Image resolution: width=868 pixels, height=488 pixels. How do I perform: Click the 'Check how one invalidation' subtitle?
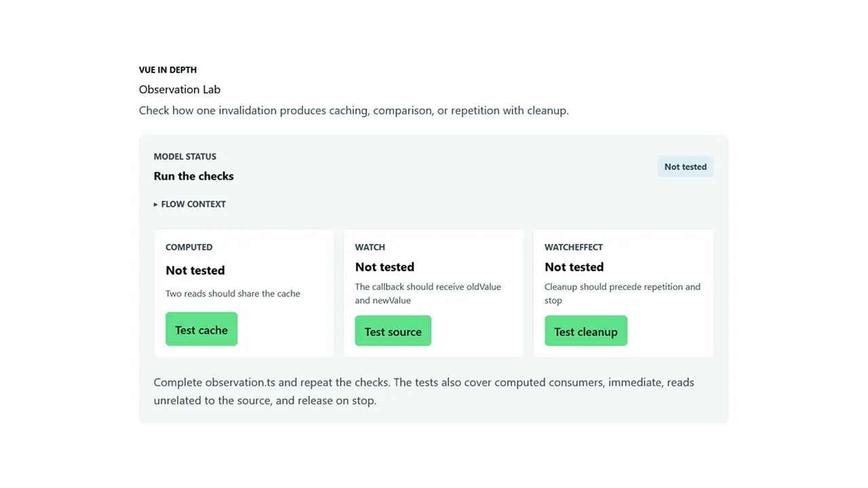[x=354, y=110]
